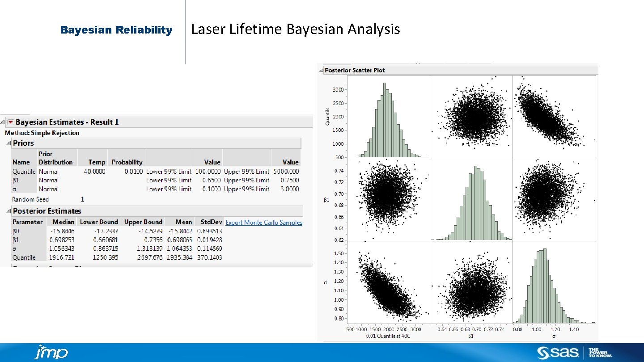Click the JMP logo at bottom left
Image resolution: width=644 pixels, height=362 pixels.
coord(51,353)
